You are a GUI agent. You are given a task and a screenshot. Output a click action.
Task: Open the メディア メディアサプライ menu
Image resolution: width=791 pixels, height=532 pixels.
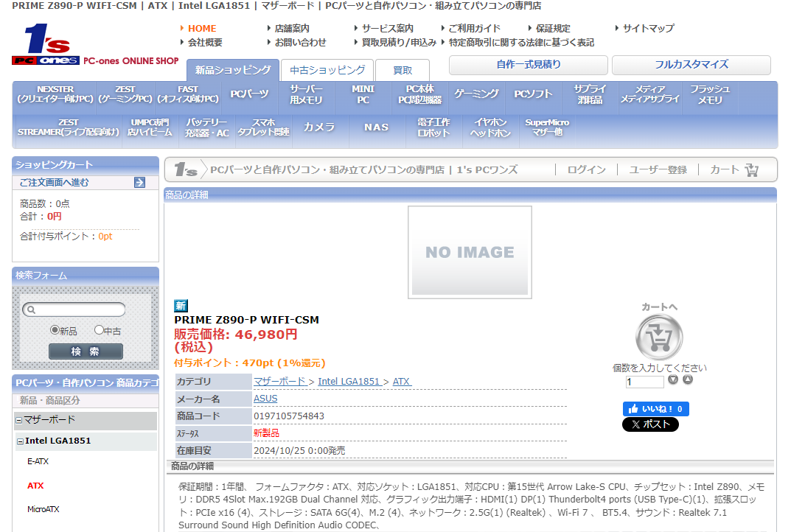[649, 94]
